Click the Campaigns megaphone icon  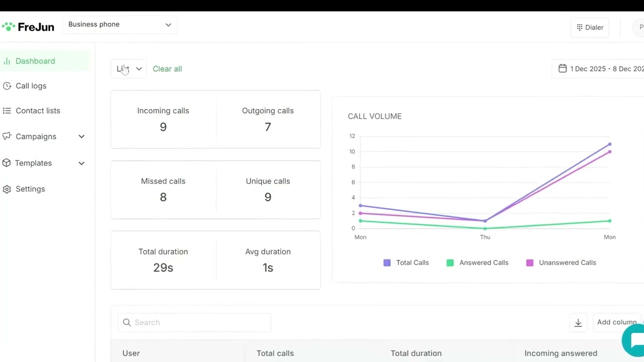pyautogui.click(x=7, y=136)
